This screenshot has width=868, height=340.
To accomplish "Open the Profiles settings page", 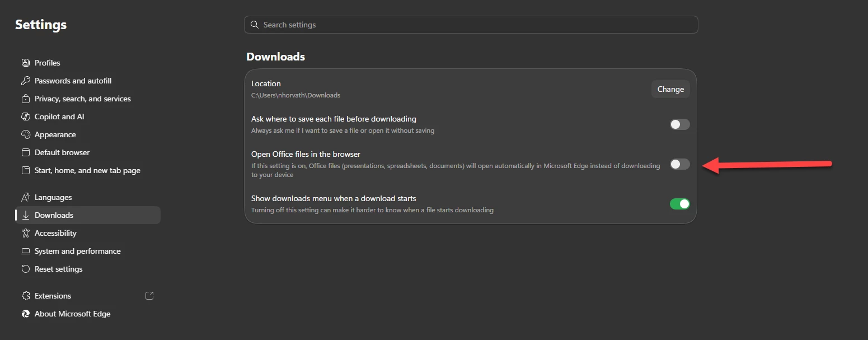I will (x=88, y=63).
